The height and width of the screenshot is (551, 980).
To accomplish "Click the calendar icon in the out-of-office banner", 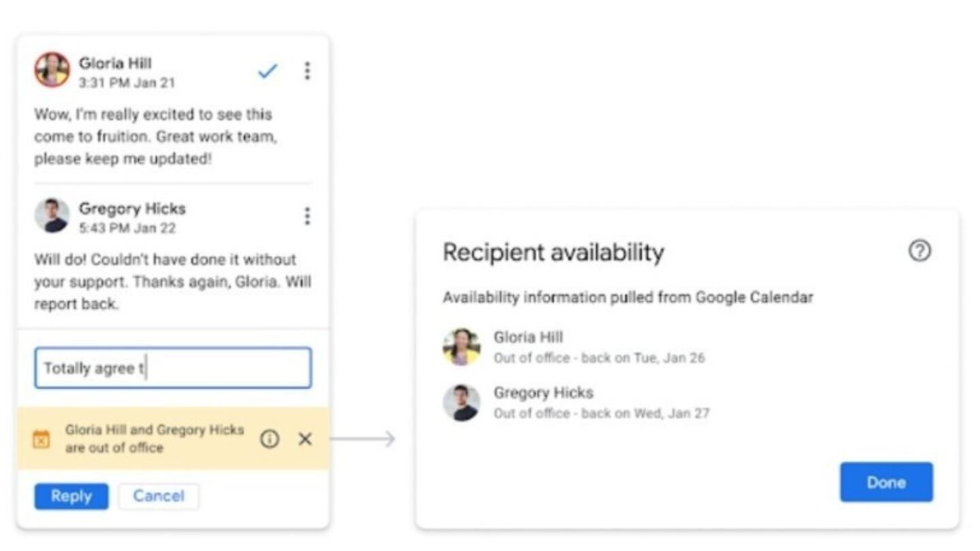I will coord(42,439).
